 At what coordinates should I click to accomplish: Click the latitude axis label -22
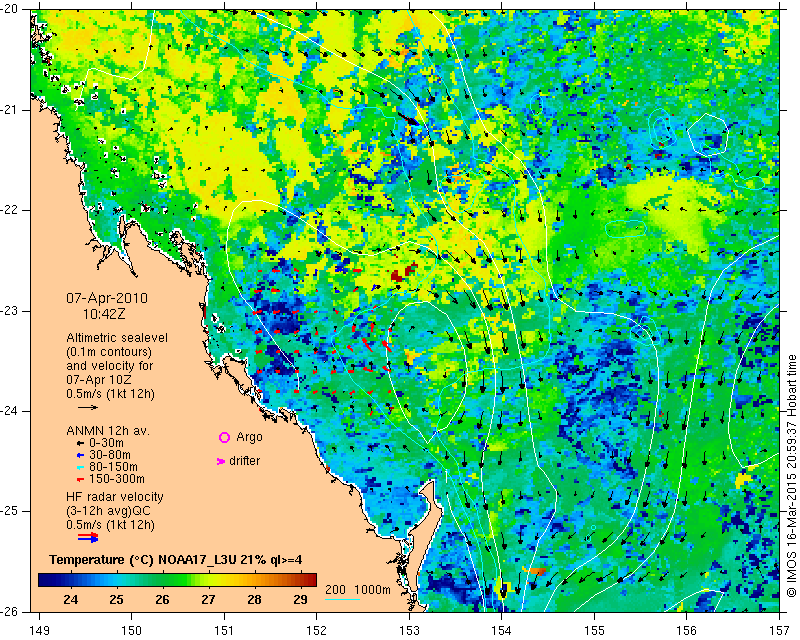pos(9,210)
